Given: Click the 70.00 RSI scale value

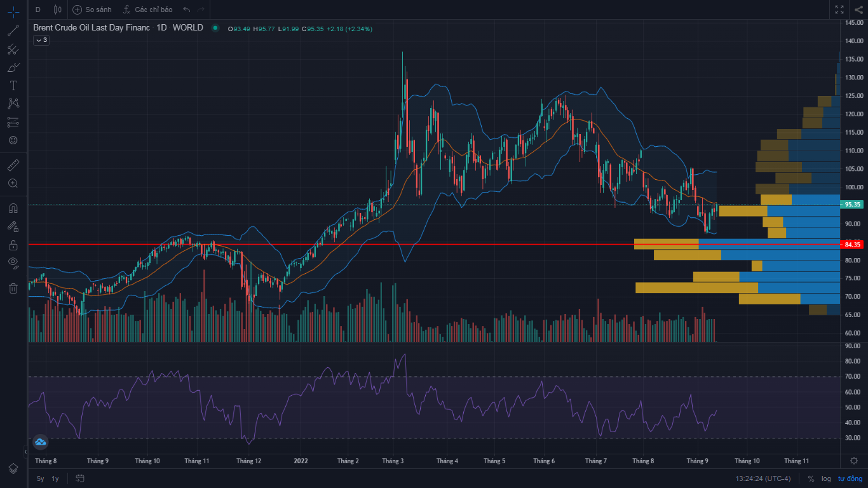Looking at the screenshot, I should tap(853, 377).
